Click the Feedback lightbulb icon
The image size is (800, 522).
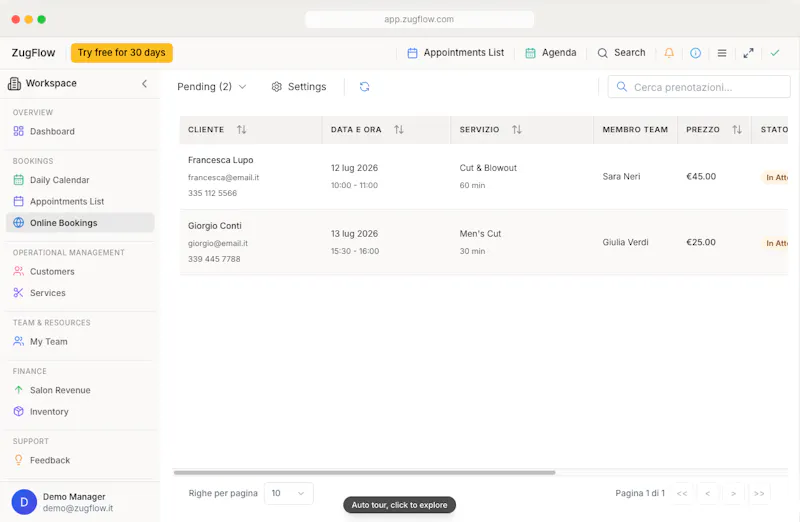click(18, 460)
